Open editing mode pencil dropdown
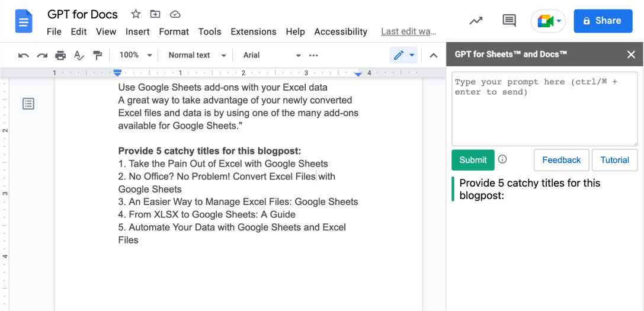The height and width of the screenshot is (311, 644). 405,55
